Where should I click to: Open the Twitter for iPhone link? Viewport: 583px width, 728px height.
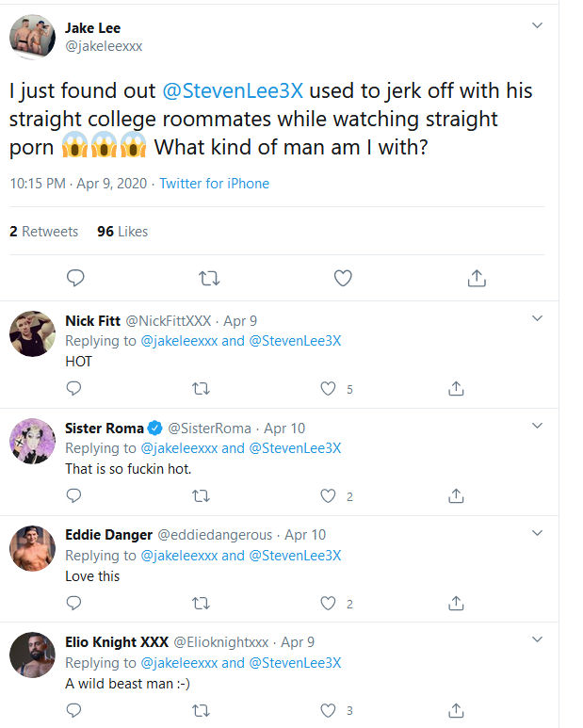pos(214,184)
